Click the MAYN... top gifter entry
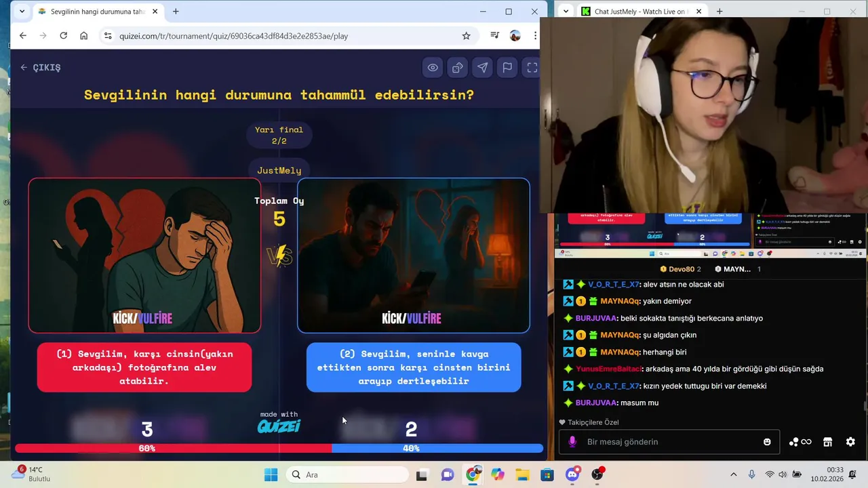 point(738,269)
